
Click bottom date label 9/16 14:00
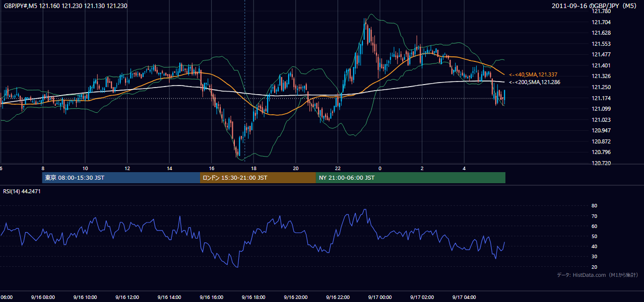click(169, 297)
